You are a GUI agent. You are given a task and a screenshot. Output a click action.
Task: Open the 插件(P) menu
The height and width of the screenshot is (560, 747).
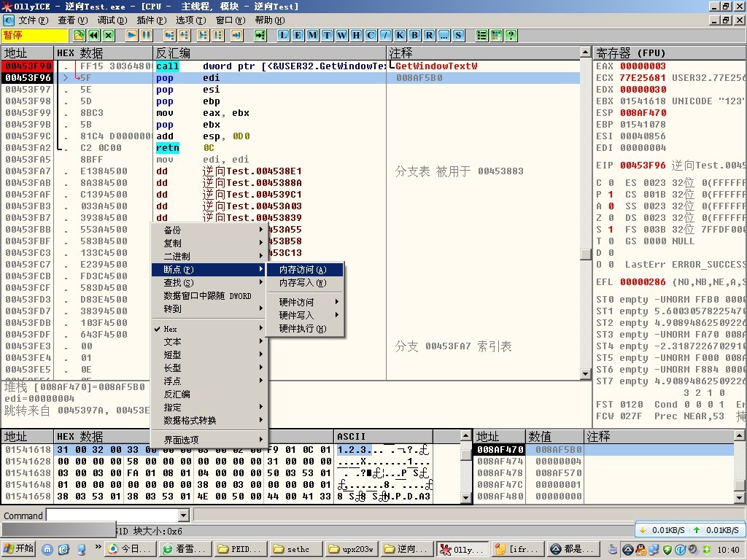[152, 20]
